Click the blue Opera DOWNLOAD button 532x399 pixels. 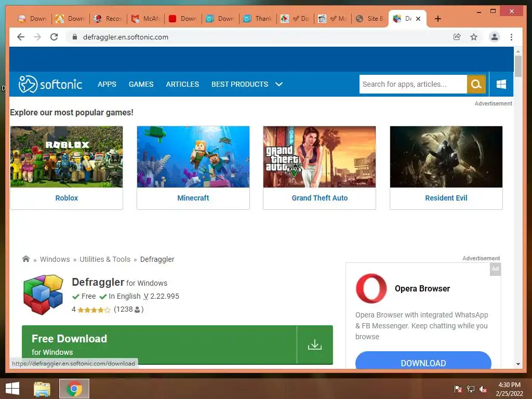coord(423,361)
